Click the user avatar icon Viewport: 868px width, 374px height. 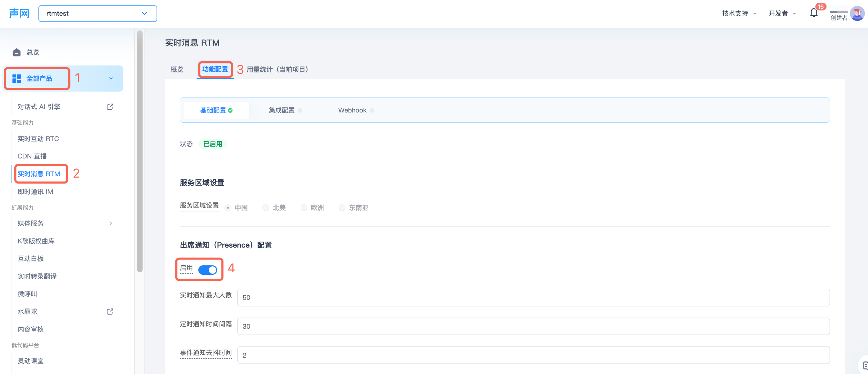point(857,14)
